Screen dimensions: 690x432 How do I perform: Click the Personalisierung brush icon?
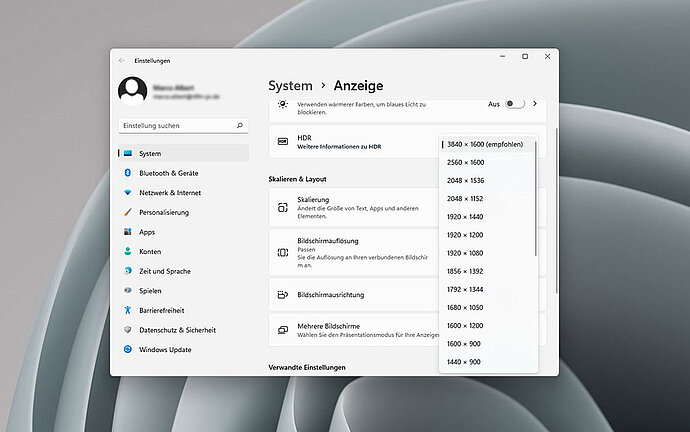pos(128,212)
